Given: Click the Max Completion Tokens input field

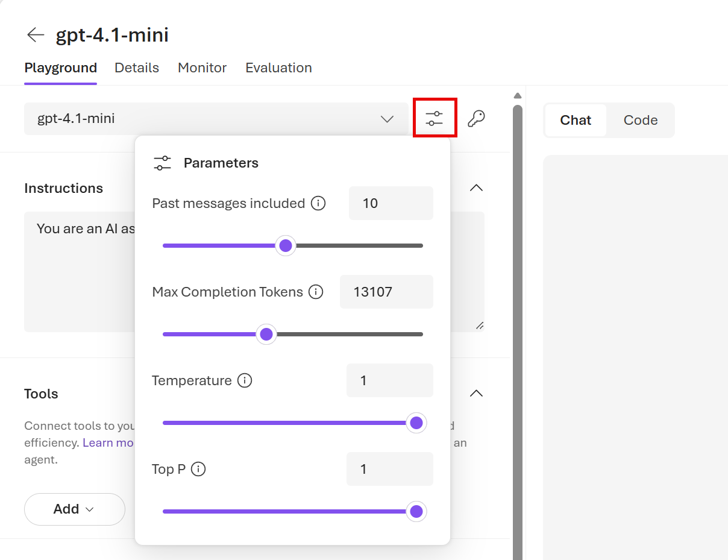Looking at the screenshot, I should [x=386, y=292].
